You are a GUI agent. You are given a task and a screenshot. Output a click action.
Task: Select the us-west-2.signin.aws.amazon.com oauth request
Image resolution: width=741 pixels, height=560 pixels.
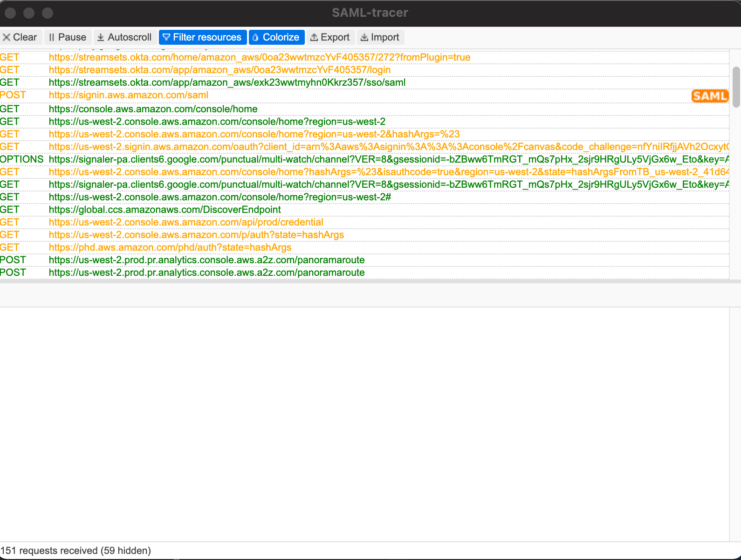(x=364, y=147)
